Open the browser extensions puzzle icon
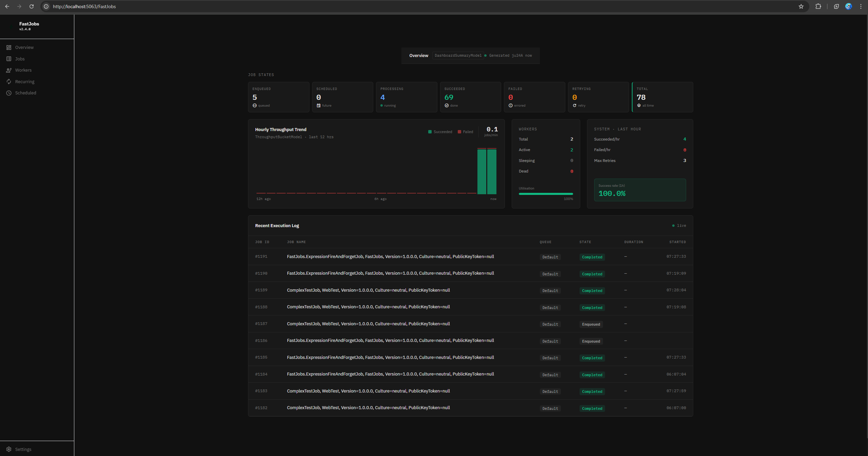 [x=818, y=6]
